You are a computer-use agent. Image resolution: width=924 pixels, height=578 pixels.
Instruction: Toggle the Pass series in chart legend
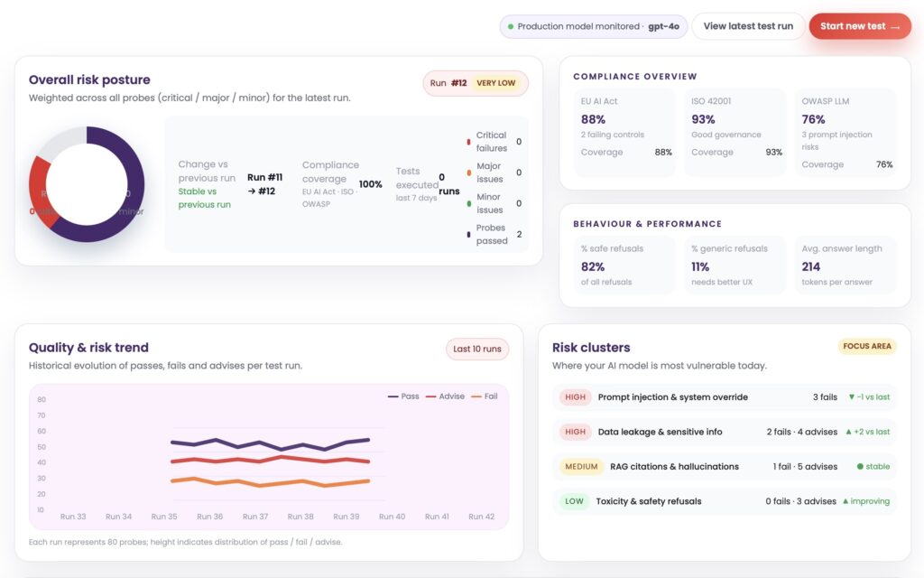pyautogui.click(x=403, y=396)
